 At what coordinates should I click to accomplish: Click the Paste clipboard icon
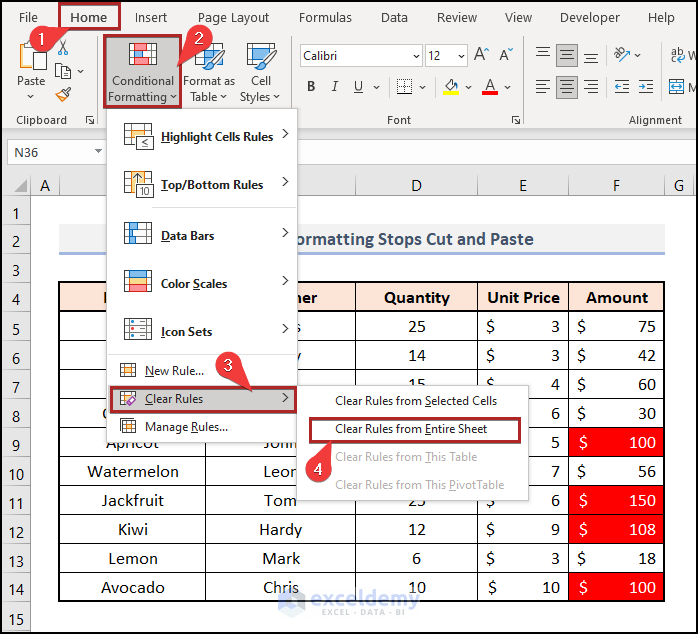coord(32,57)
